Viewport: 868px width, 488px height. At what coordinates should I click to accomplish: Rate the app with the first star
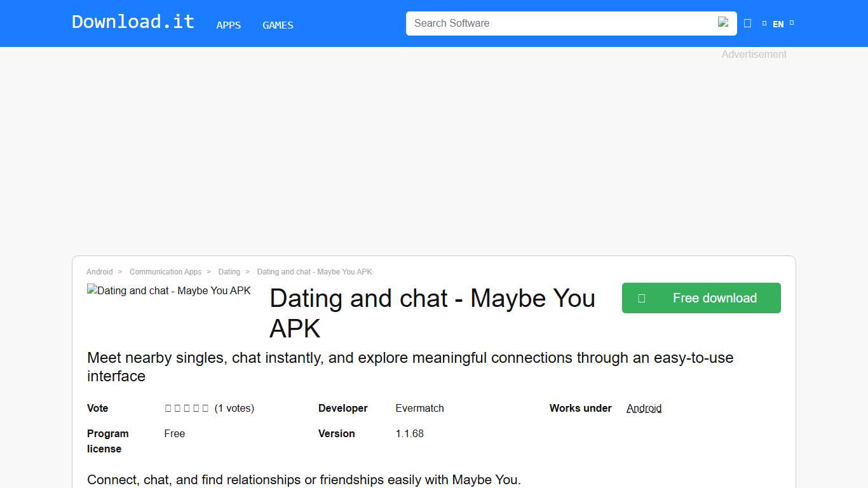(x=166, y=408)
